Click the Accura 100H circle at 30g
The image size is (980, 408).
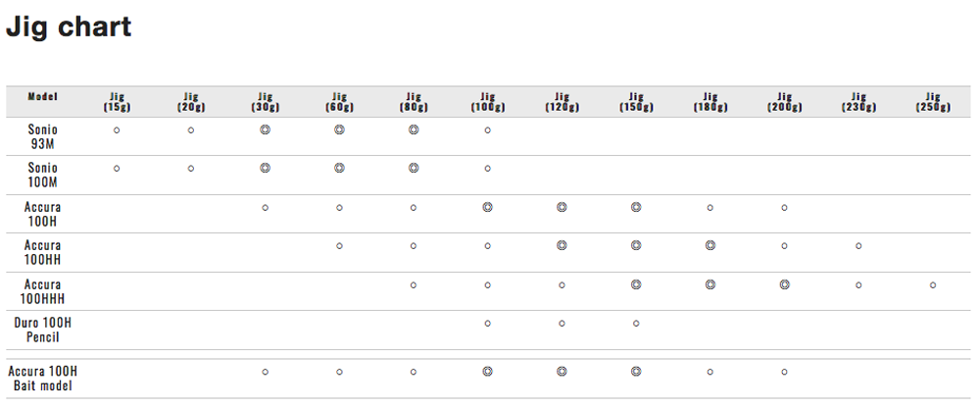[265, 207]
